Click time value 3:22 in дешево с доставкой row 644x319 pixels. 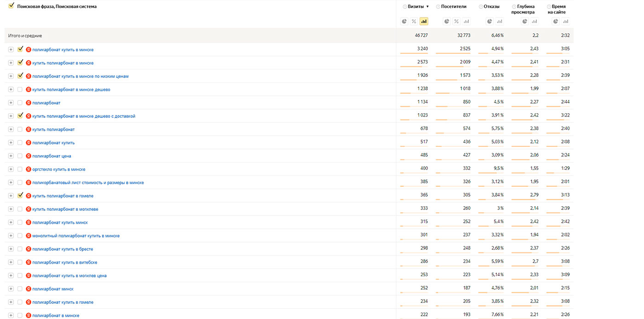pyautogui.click(x=565, y=116)
